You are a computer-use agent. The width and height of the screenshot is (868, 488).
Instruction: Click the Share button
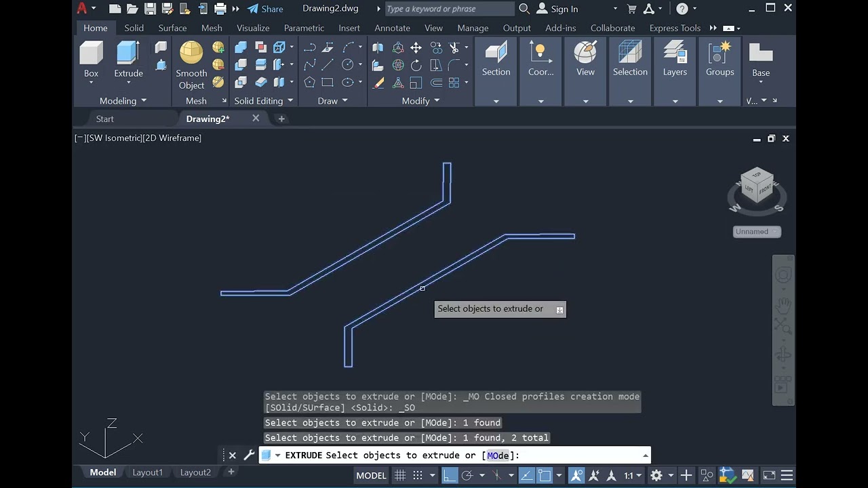[265, 9]
